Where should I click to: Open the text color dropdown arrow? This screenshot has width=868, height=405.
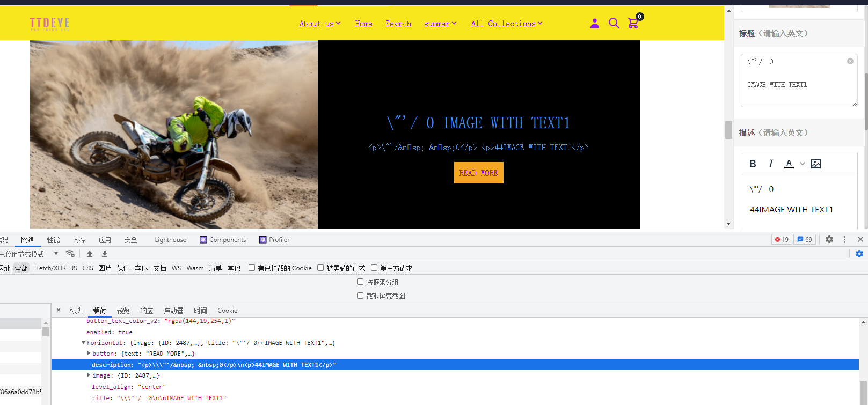click(803, 164)
